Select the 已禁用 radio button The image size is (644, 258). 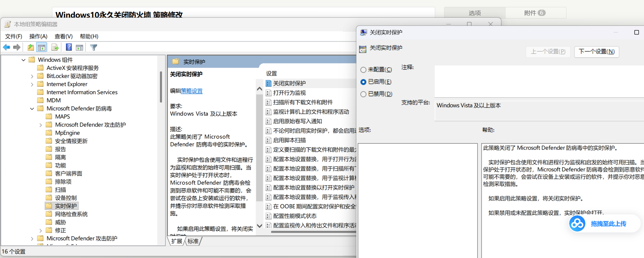coord(363,94)
